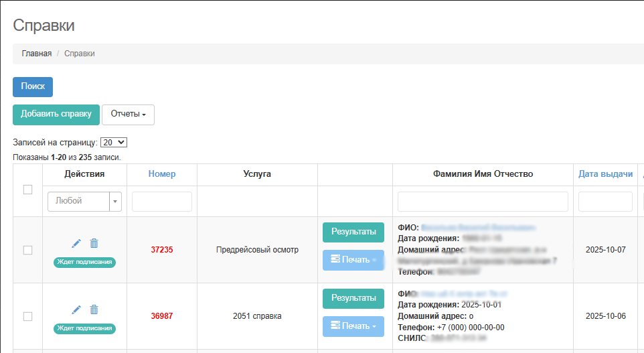Click the Поиск button

click(x=33, y=87)
